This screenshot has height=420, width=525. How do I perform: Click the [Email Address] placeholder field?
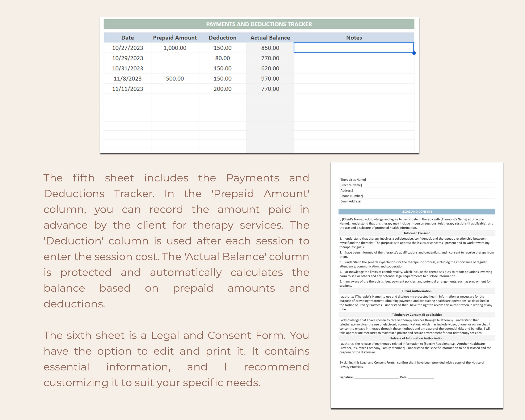(x=351, y=201)
